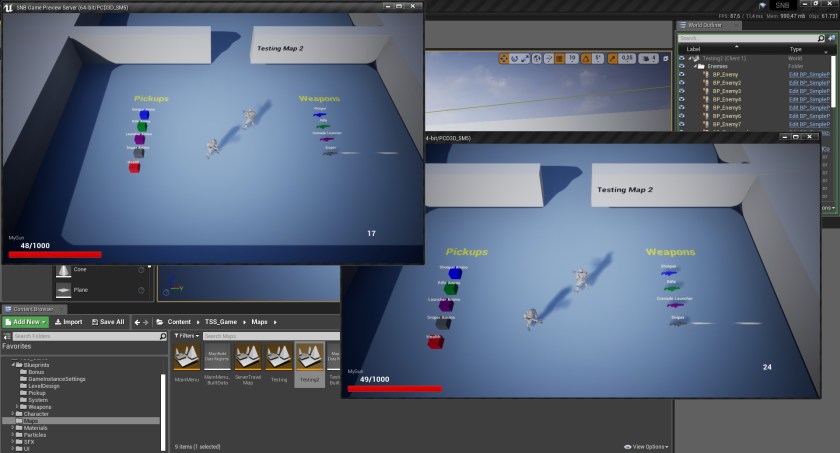Click Edit BP_SimpleP link for BP_Enemy2
Image resolution: width=840 pixels, height=453 pixels.
pyautogui.click(x=808, y=83)
